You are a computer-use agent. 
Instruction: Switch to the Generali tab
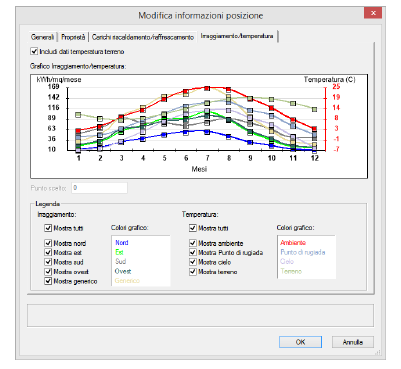click(42, 37)
